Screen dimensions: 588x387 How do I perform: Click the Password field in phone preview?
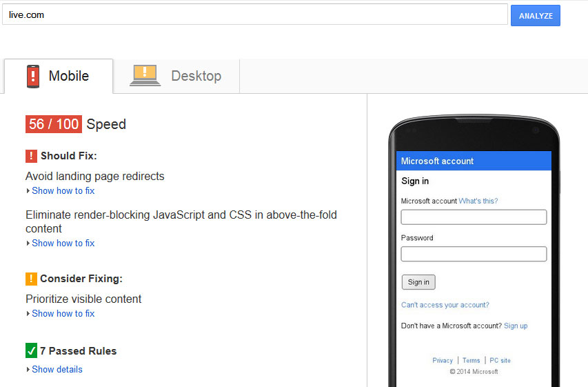point(474,254)
